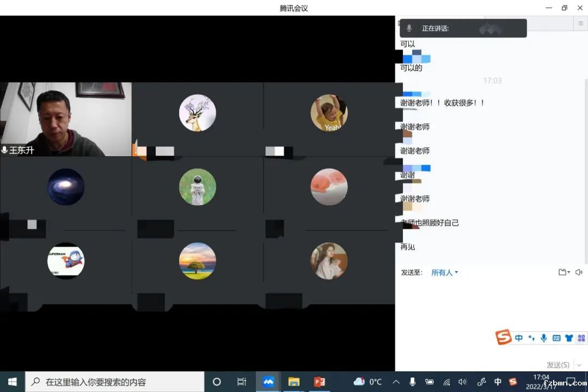This screenshot has height=392, width=588.
Task: Expand the send options arrow beside 发送(S)
Action: click(x=579, y=365)
